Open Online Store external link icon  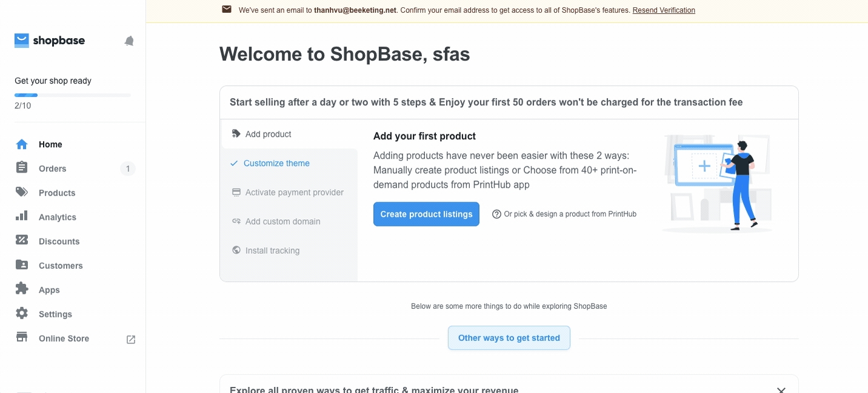[131, 339]
